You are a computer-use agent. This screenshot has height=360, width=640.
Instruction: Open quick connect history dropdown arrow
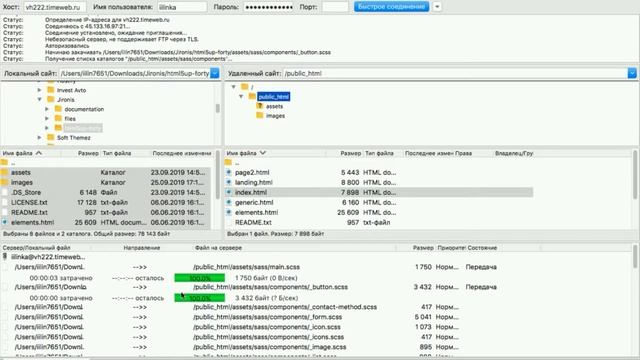tap(437, 7)
